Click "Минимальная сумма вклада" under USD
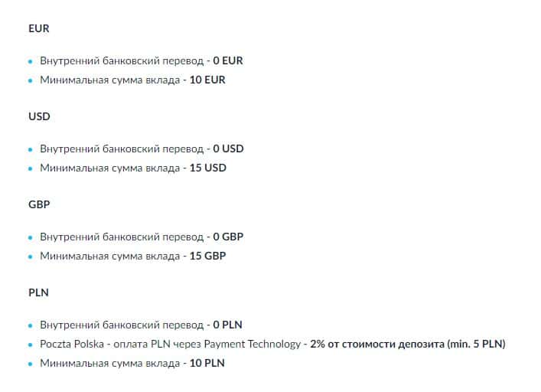 pyautogui.click(x=110, y=168)
